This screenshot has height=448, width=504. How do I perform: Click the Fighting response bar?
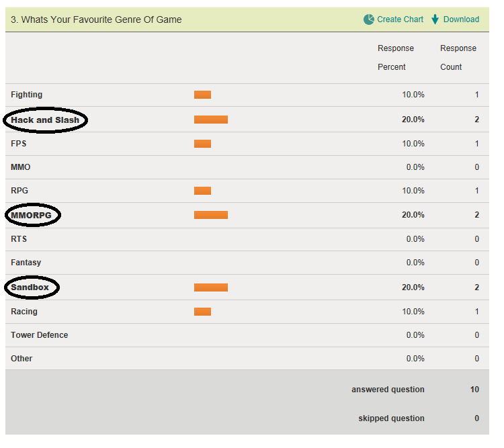click(202, 95)
